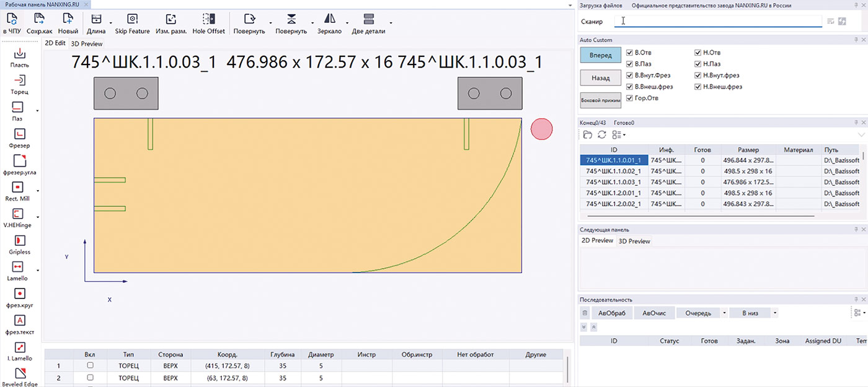Open the Очередь dropdown arrow
This screenshot has height=387, width=868.
[724, 313]
